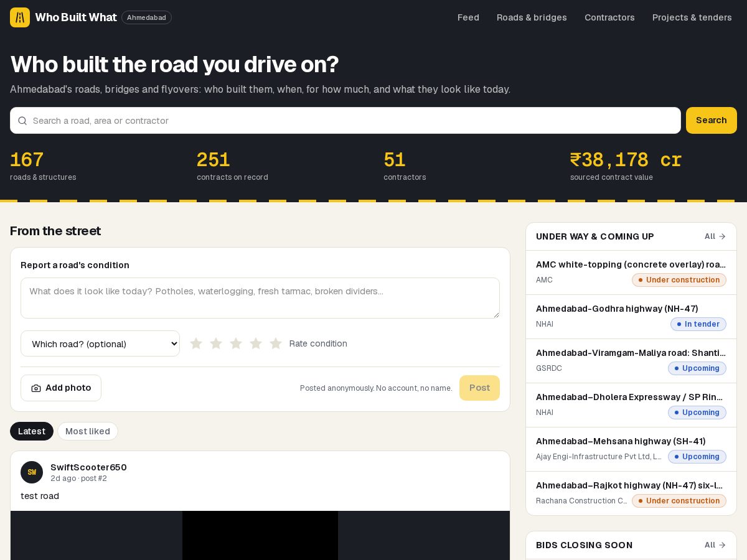Image resolution: width=747 pixels, height=560 pixels.
Task: Click the Post button
Action: click(x=479, y=388)
